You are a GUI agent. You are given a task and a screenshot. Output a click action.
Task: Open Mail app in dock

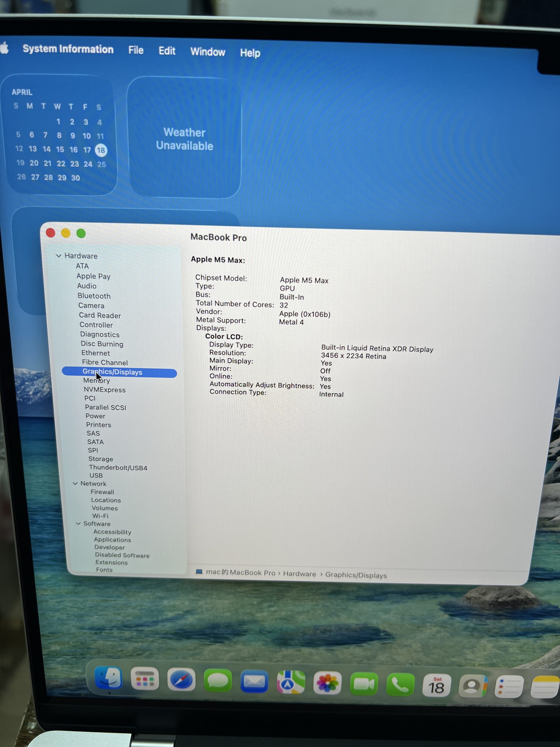[x=254, y=681]
